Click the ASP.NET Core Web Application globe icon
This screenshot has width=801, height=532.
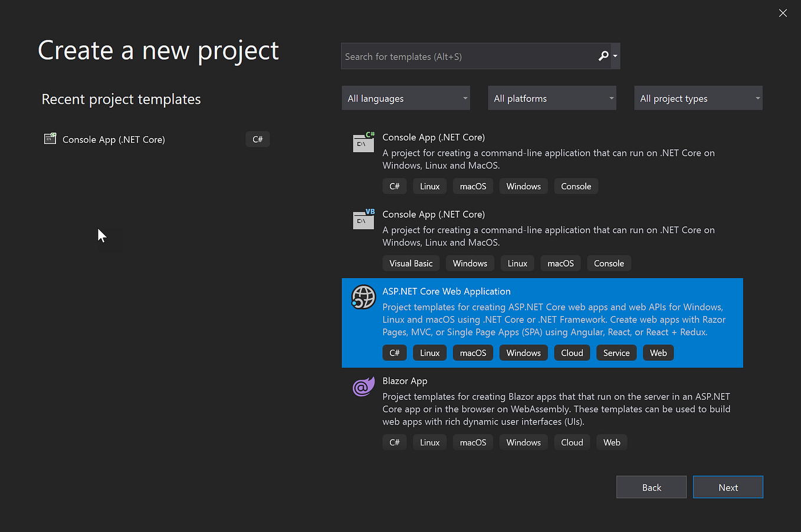pos(363,297)
